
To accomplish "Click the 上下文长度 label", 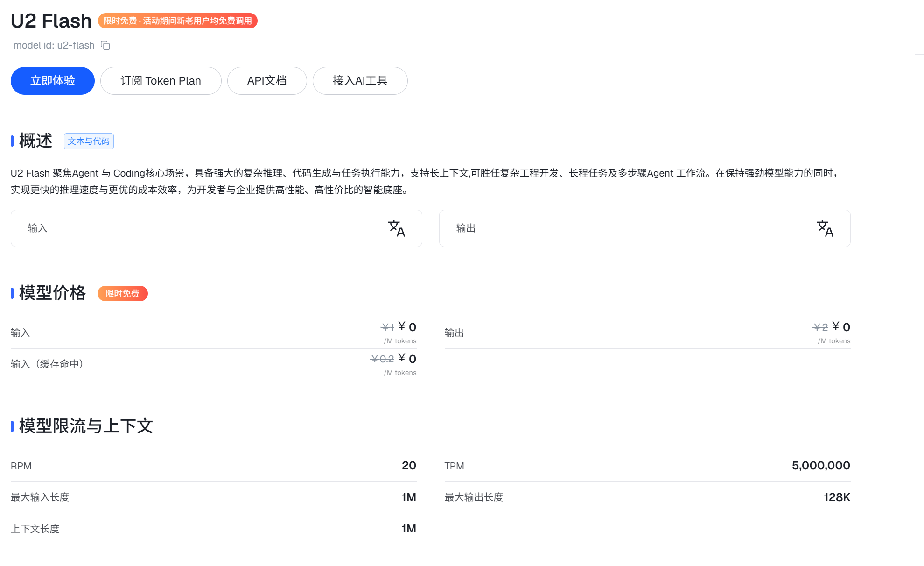I will [35, 529].
